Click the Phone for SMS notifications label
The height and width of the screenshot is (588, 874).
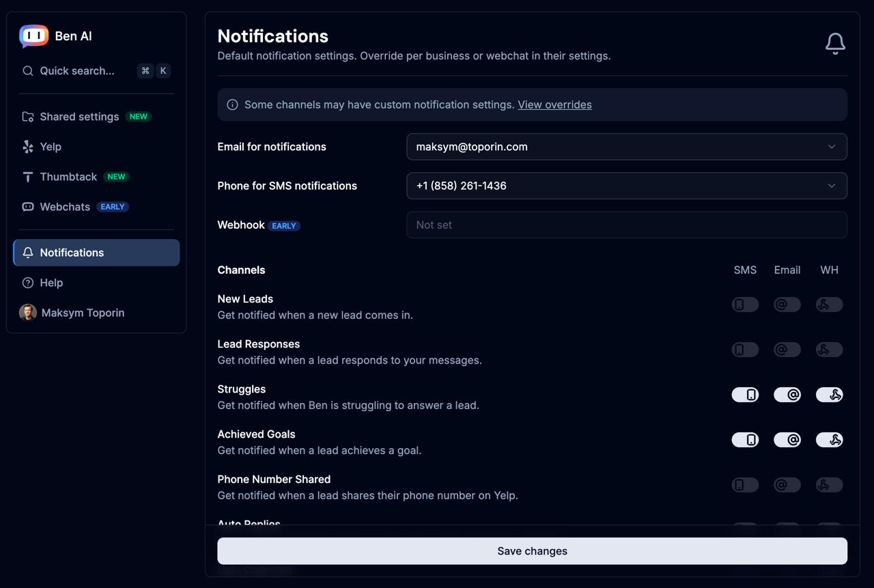tap(287, 186)
